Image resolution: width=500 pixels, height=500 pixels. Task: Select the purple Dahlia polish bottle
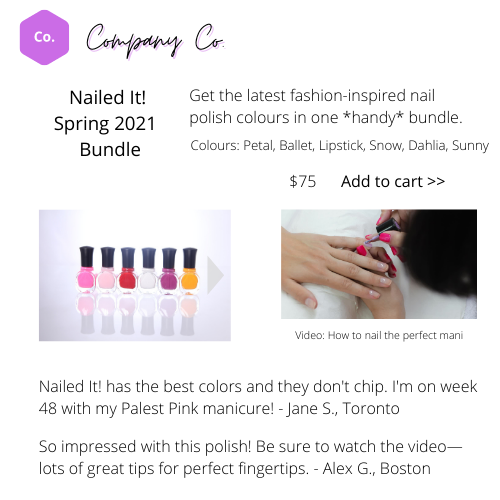169,271
